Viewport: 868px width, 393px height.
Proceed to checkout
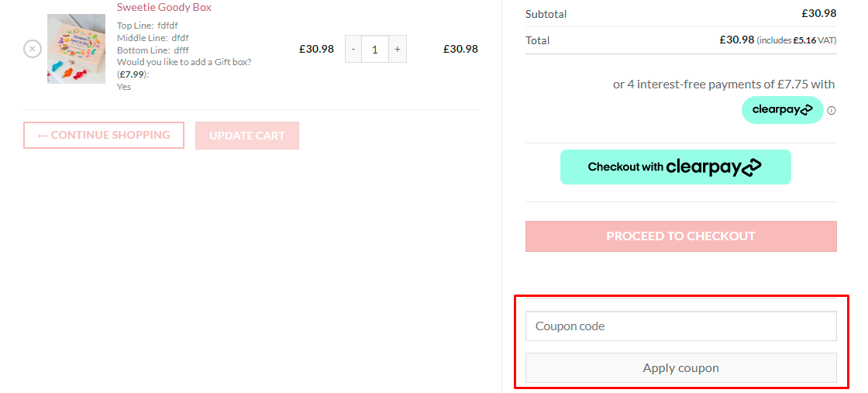(680, 236)
